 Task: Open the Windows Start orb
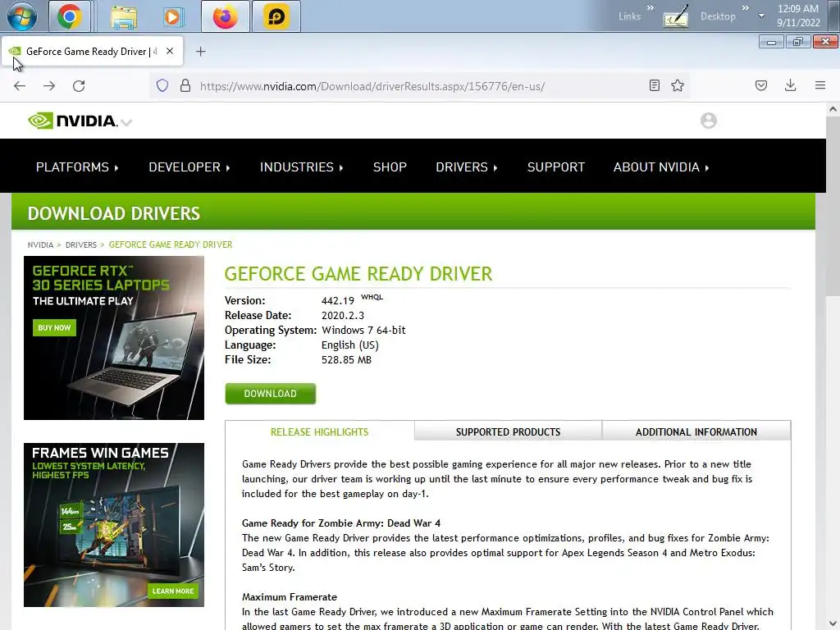coord(22,16)
